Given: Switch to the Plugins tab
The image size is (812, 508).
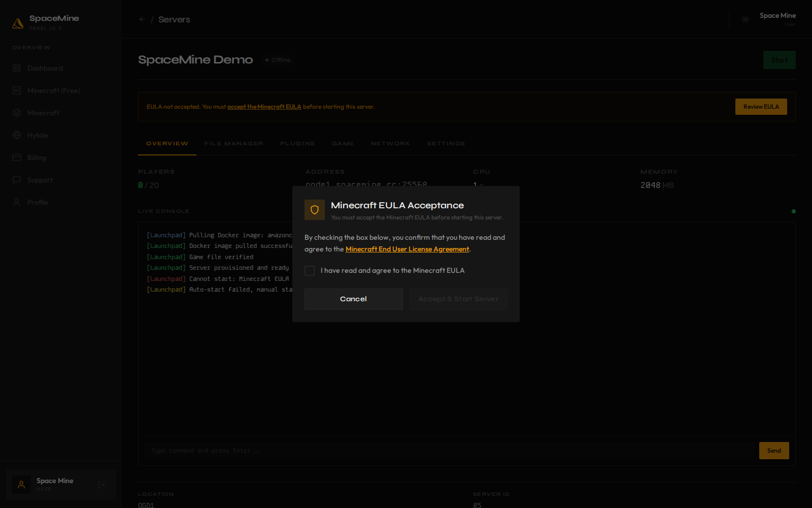Looking at the screenshot, I should pyautogui.click(x=297, y=144).
